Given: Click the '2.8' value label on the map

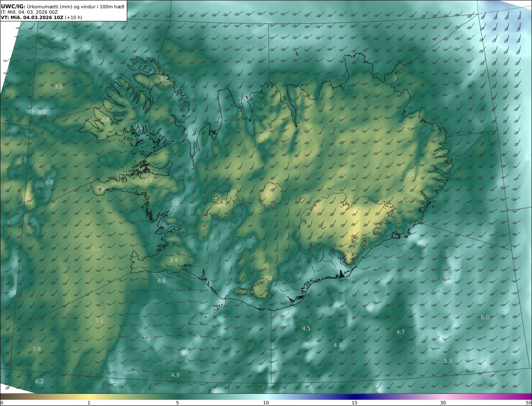Looking at the screenshot, I should click(x=268, y=279).
